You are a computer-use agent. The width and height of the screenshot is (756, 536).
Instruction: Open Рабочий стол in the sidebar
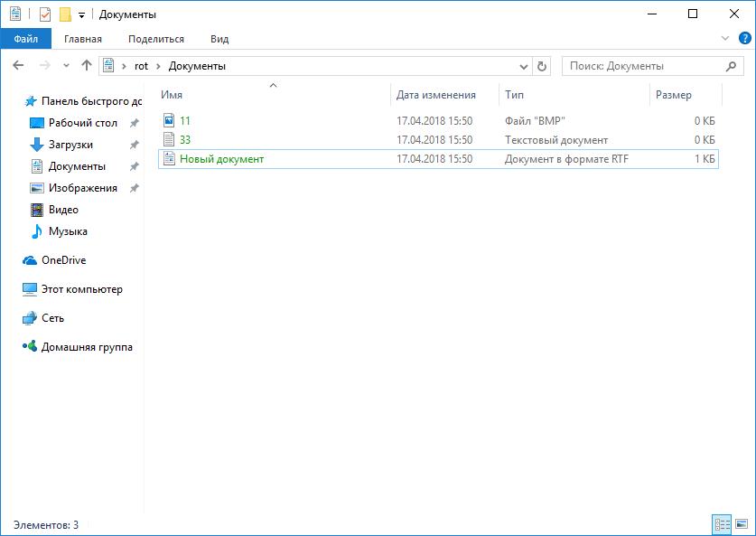(83, 123)
